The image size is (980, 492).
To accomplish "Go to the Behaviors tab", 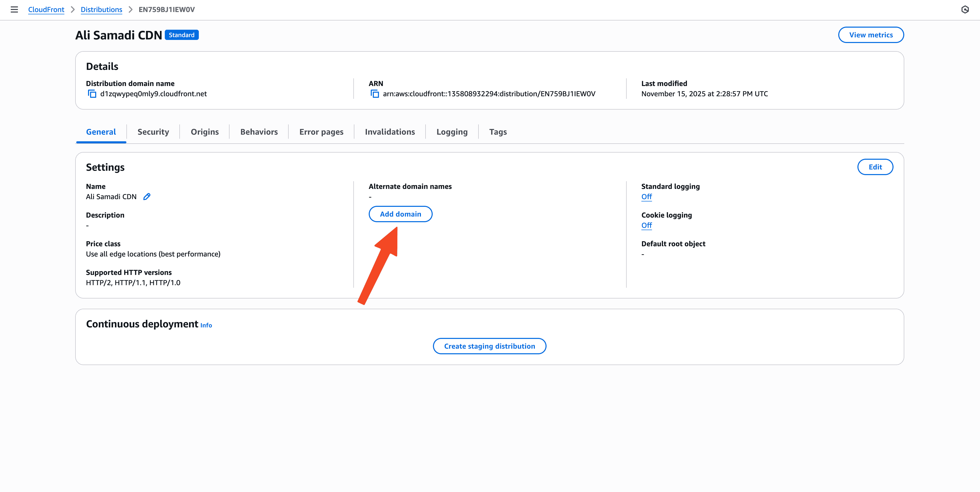I will point(259,132).
